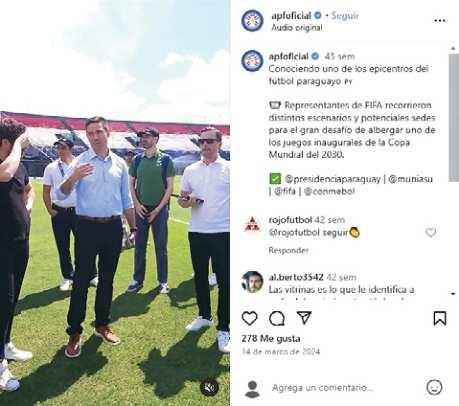Click comments scrollbar down arrow
Screen dimensions: 459x406
453,294
